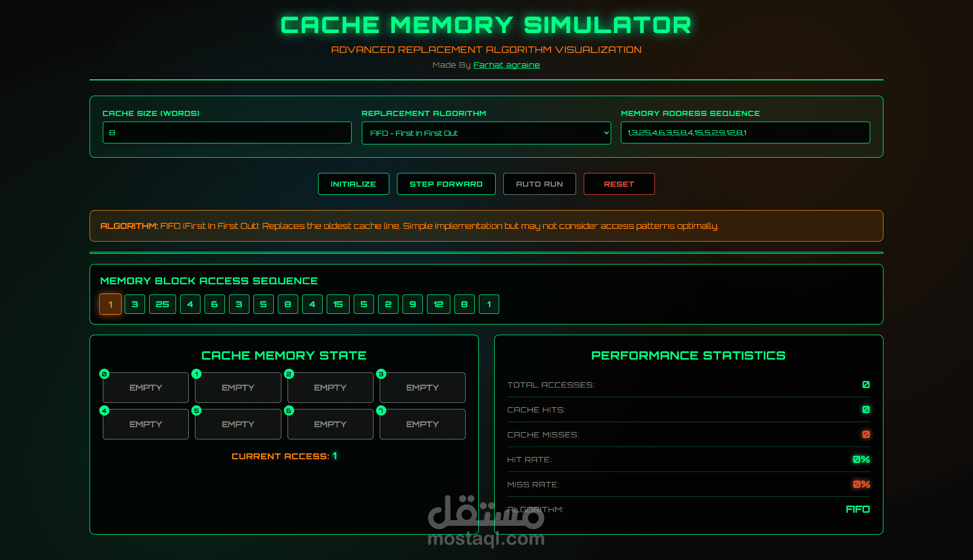Image resolution: width=973 pixels, height=560 pixels.
Task: Click cache line index badge 0
Action: [104, 374]
